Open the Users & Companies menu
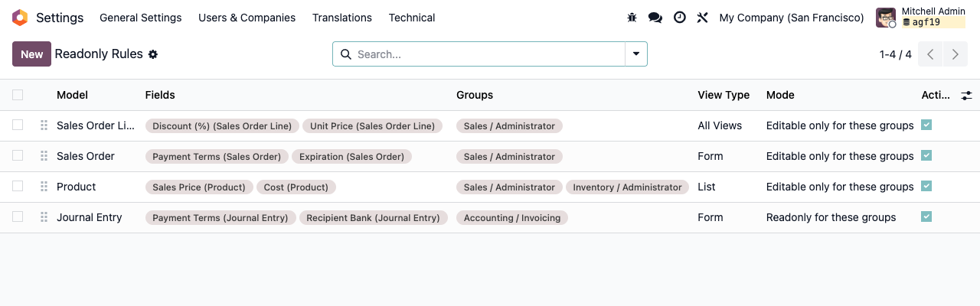The image size is (980, 306). pos(247,18)
